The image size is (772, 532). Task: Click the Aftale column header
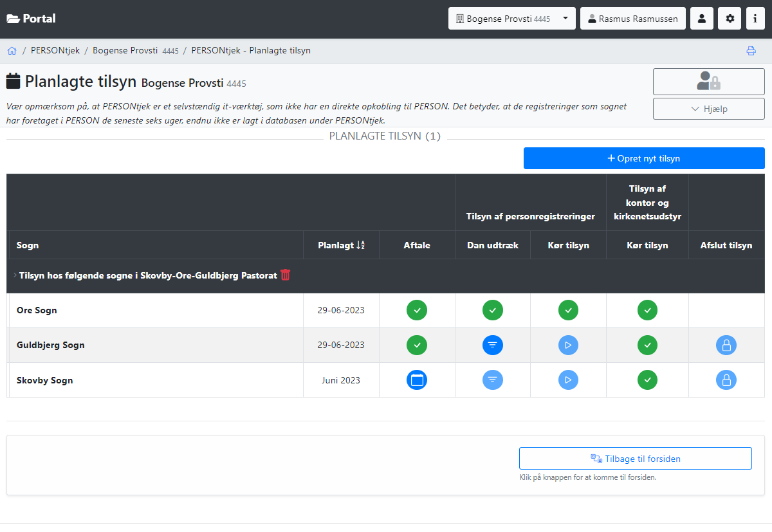click(x=417, y=245)
